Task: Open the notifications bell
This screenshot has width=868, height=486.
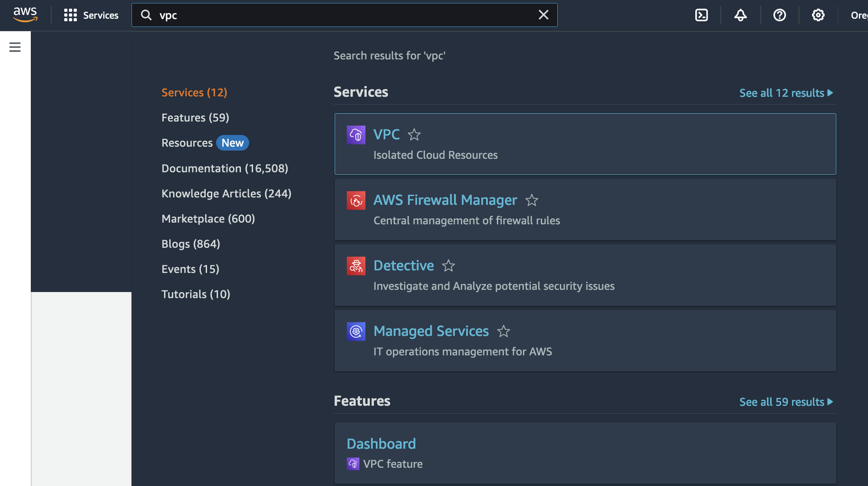Action: [x=740, y=15]
